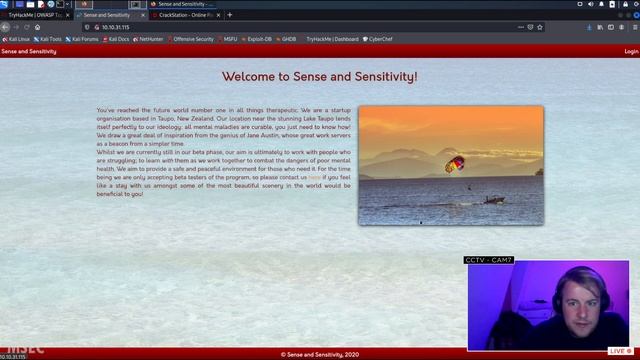Go to the browser home page
The width and height of the screenshot is (640, 360).
pos(38,27)
